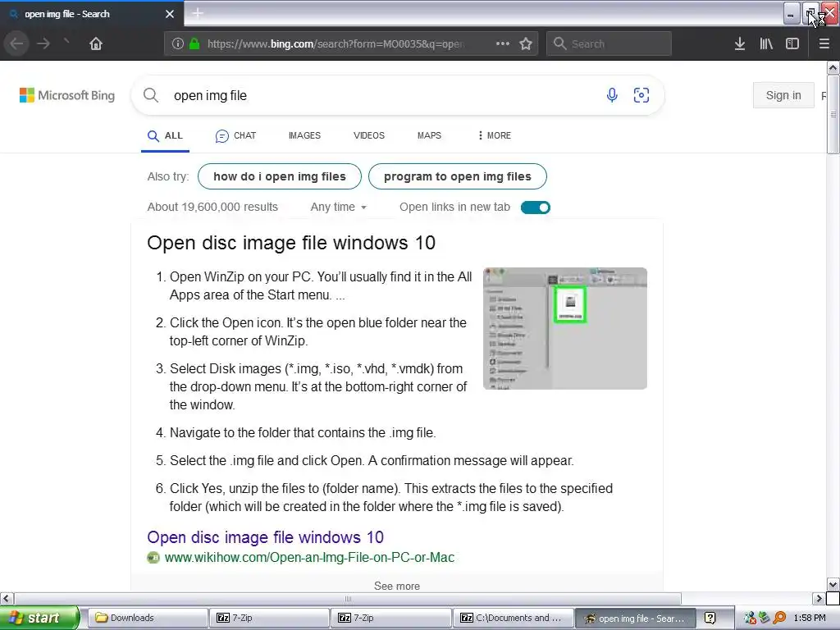The height and width of the screenshot is (630, 840).
Task: Switch to the CHAT tab
Action: tap(235, 135)
